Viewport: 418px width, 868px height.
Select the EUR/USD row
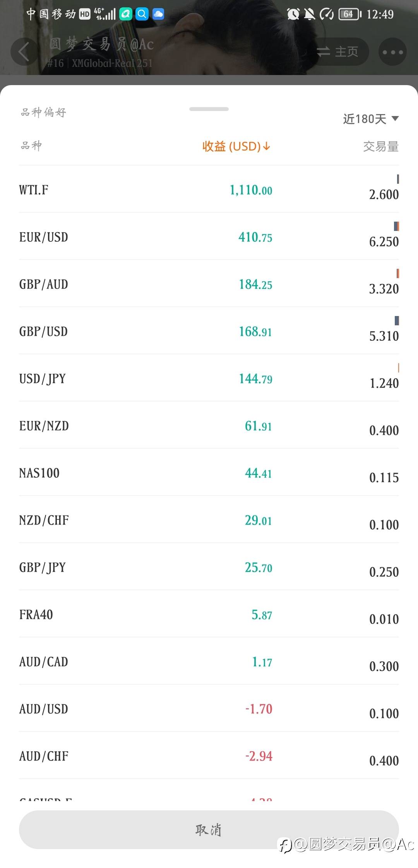point(209,237)
